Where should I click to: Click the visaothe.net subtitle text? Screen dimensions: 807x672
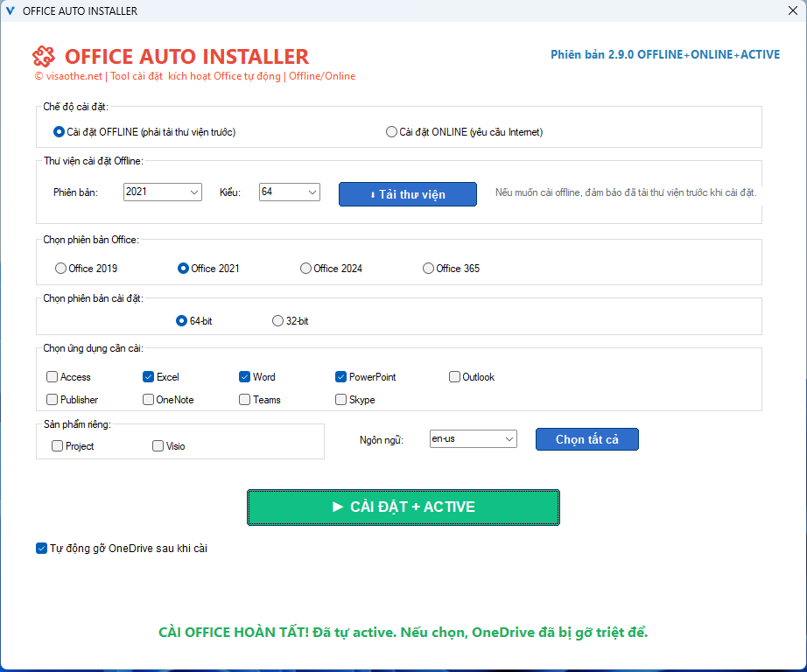click(195, 76)
